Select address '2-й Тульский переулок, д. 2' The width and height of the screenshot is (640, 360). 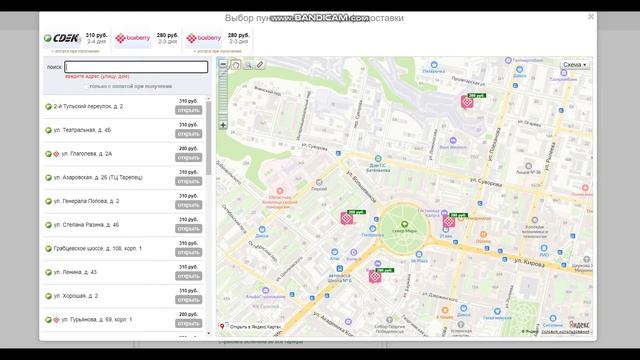(x=88, y=107)
